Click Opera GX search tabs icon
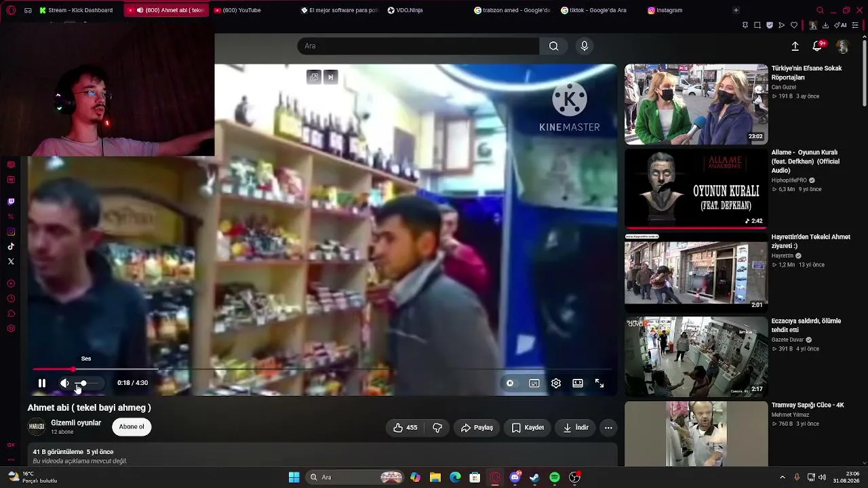The image size is (868, 488). tap(820, 10)
